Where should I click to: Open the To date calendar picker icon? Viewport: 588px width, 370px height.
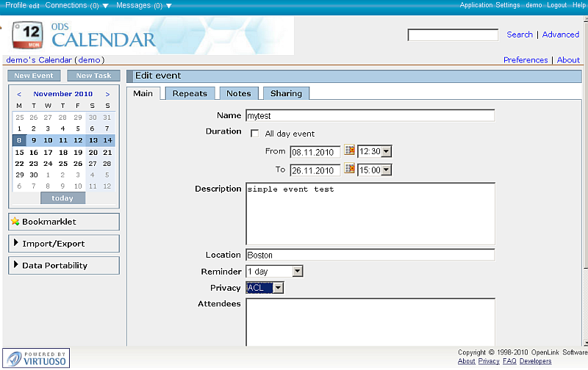(x=350, y=170)
